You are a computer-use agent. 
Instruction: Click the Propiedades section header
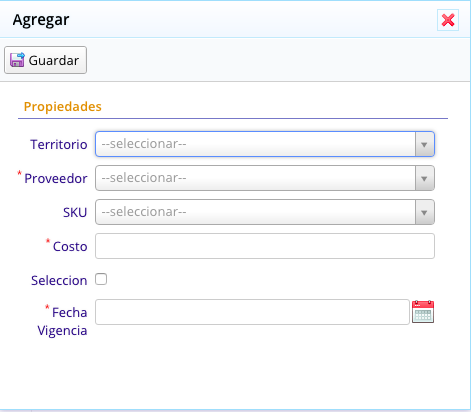point(63,107)
